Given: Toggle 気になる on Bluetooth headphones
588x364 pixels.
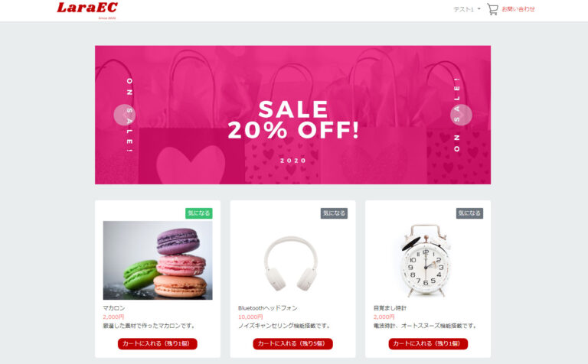Looking at the screenshot, I should [x=334, y=213].
